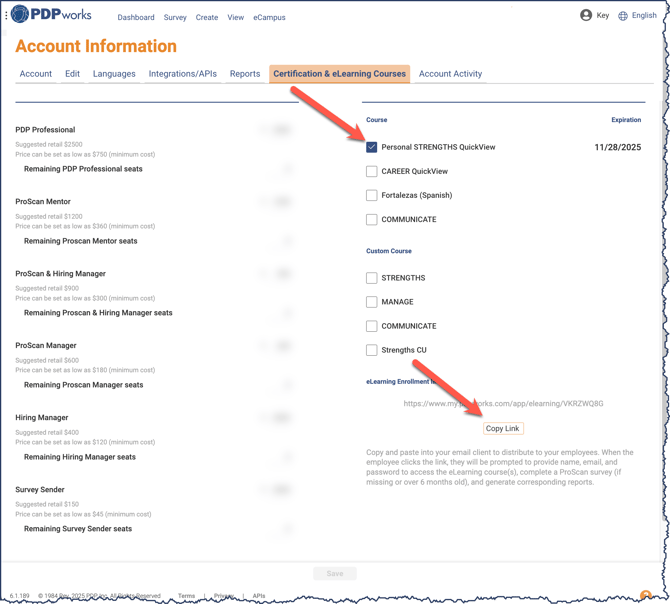Select Certification & eLearning Courses tab
Viewport: 670px width, 604px height.
[339, 74]
